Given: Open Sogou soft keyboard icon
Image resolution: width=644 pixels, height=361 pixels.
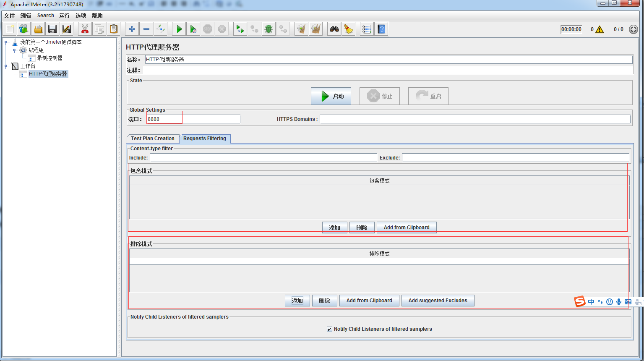Looking at the screenshot, I should tap(628, 301).
